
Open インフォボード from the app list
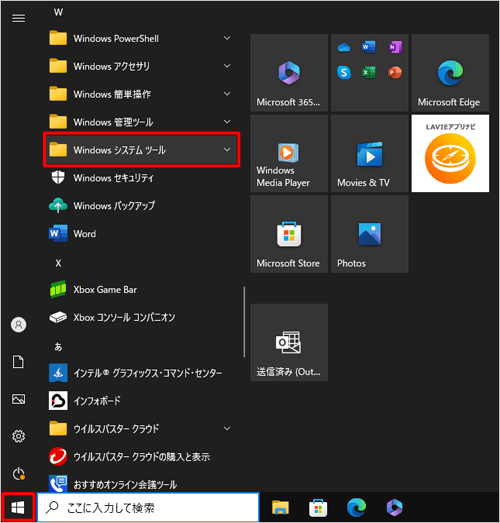141,401
